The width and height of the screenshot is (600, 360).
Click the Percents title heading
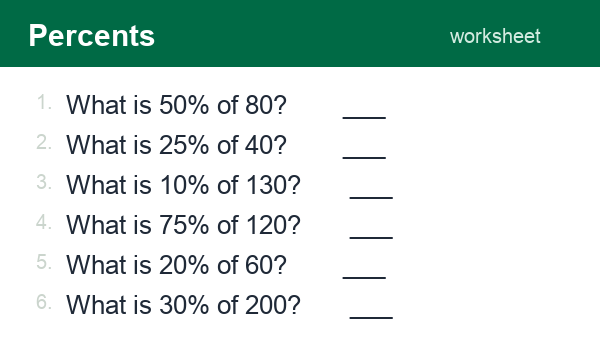coord(92,36)
